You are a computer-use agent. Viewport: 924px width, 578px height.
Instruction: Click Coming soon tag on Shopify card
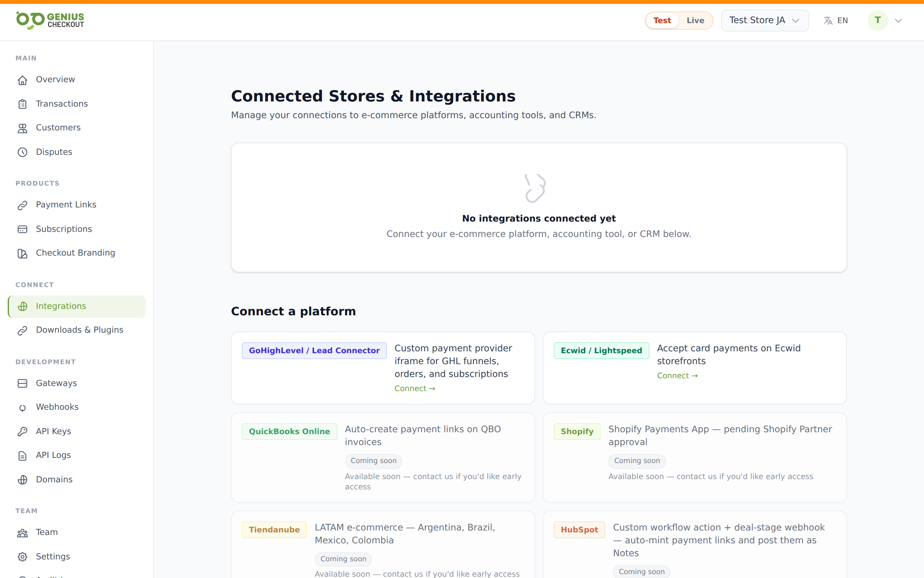637,461
